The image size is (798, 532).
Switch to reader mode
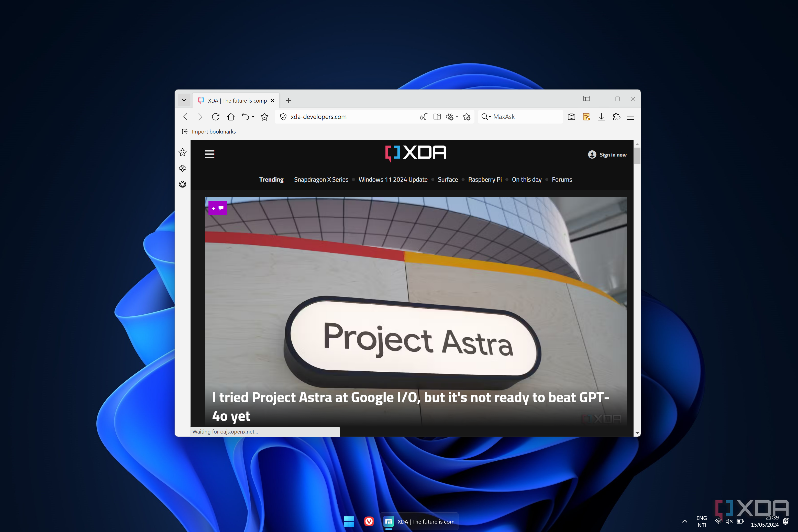[437, 117]
